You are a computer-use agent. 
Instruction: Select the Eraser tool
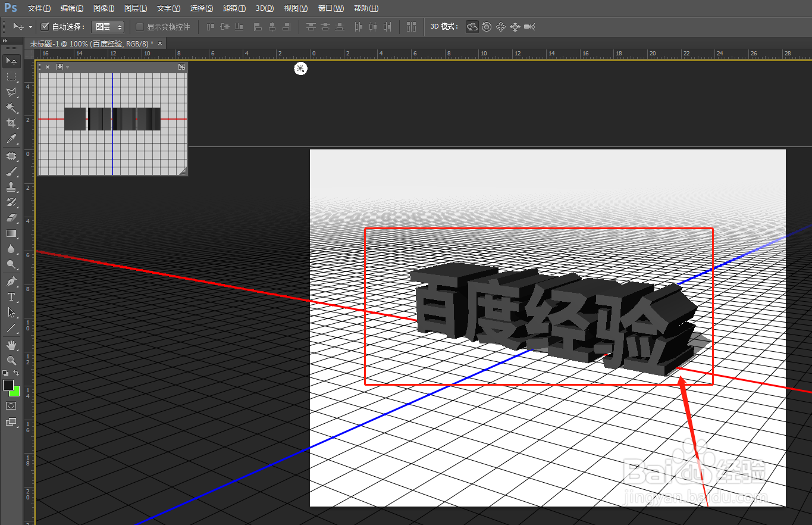(11, 218)
